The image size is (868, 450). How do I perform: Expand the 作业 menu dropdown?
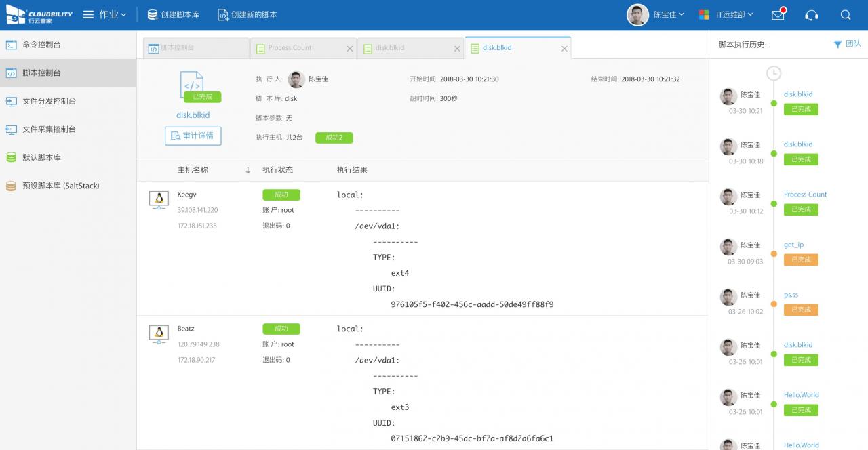pyautogui.click(x=105, y=15)
